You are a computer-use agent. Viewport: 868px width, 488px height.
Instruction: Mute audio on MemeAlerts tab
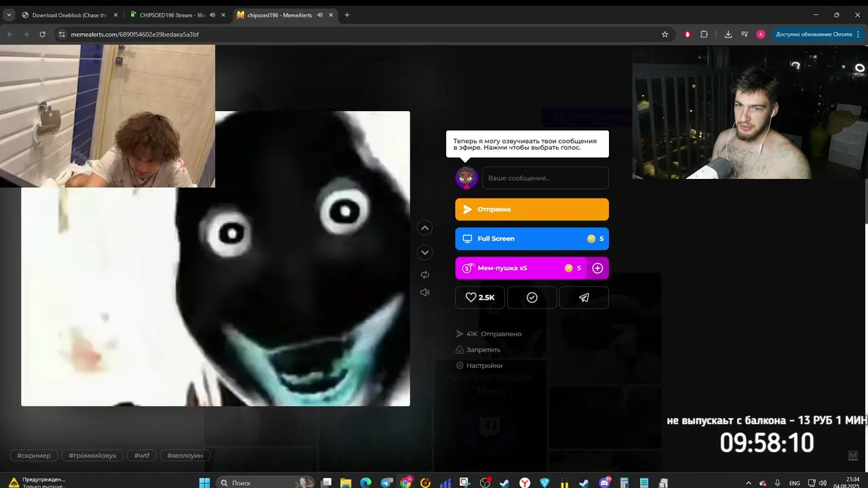[x=319, y=15]
